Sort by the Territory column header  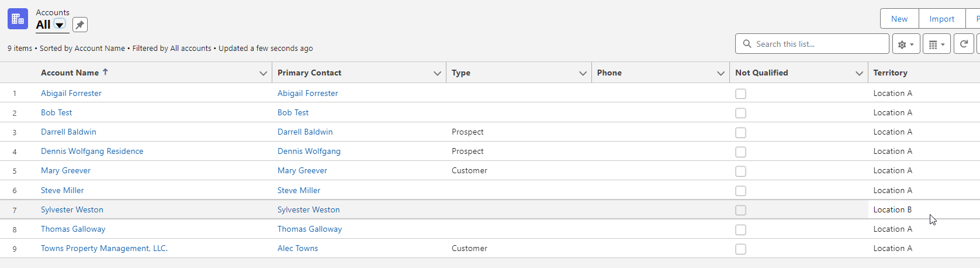point(890,73)
